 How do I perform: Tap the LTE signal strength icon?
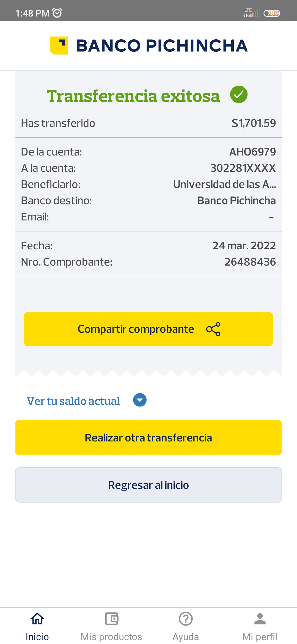coord(252,13)
